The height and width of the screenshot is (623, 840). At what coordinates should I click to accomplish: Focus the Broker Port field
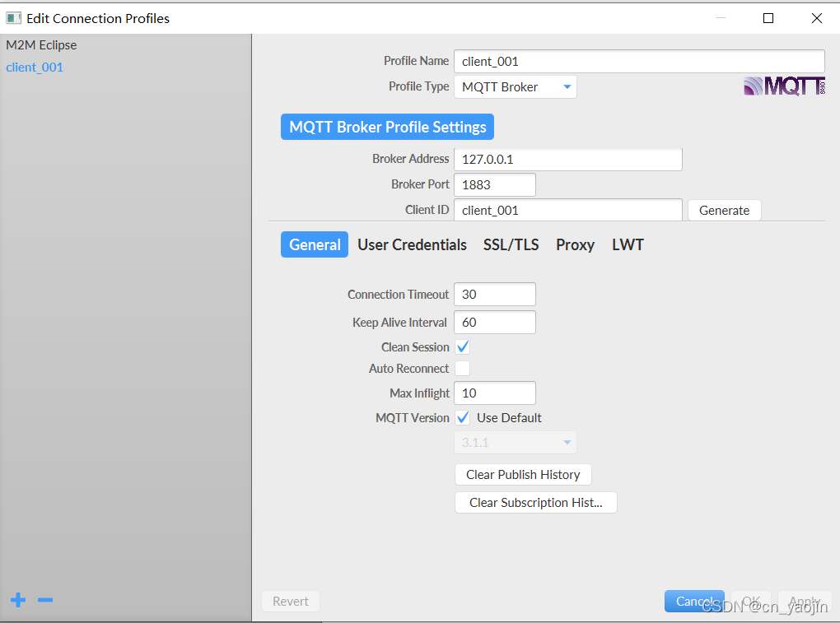pos(494,185)
